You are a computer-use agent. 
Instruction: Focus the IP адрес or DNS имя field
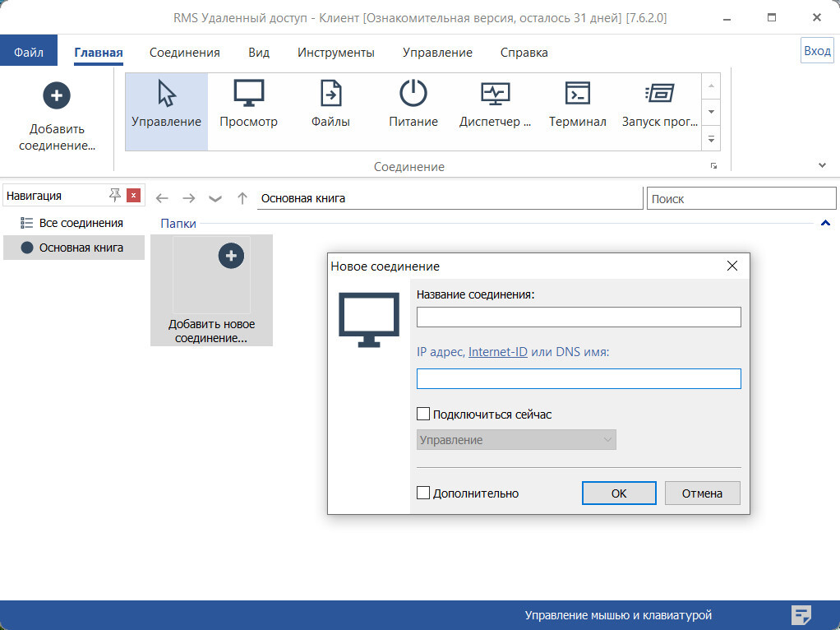579,378
